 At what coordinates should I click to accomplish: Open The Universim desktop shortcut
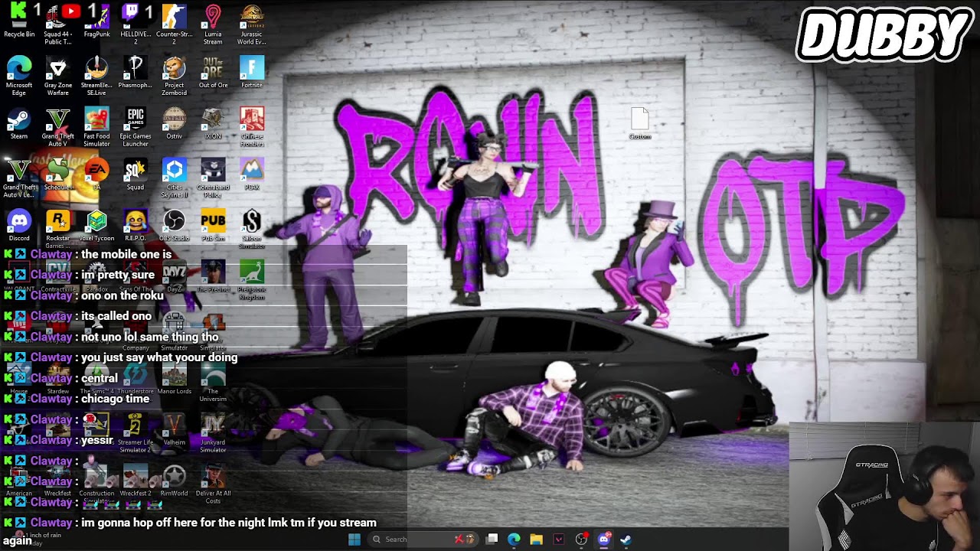click(x=213, y=383)
